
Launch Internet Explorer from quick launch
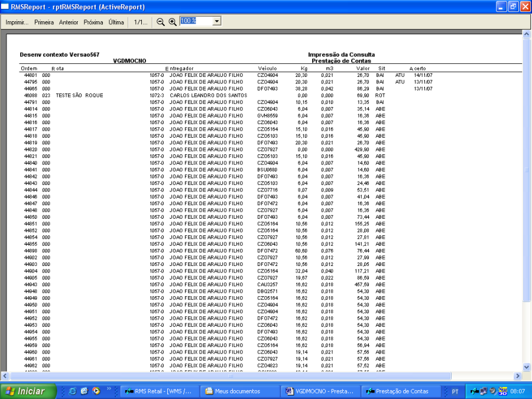(x=73, y=391)
